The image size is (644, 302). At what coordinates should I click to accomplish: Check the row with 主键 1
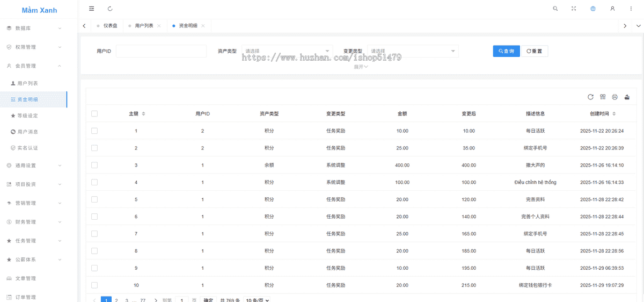pyautogui.click(x=94, y=131)
